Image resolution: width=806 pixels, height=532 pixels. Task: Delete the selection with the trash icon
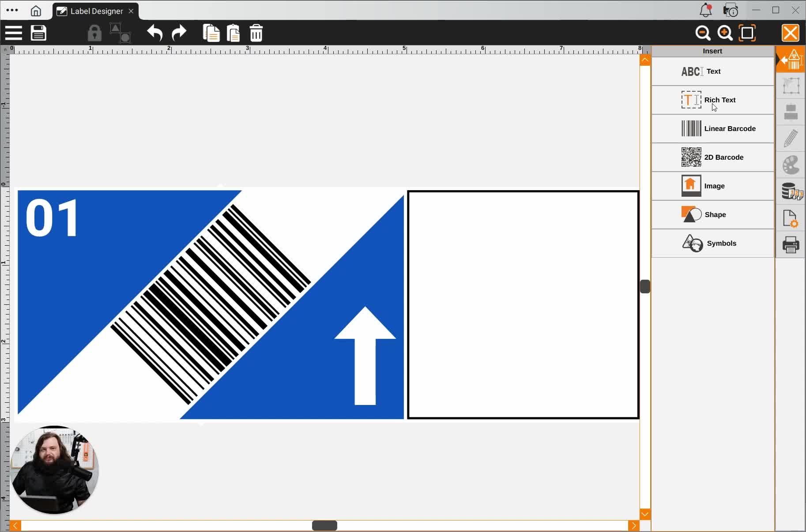point(256,33)
